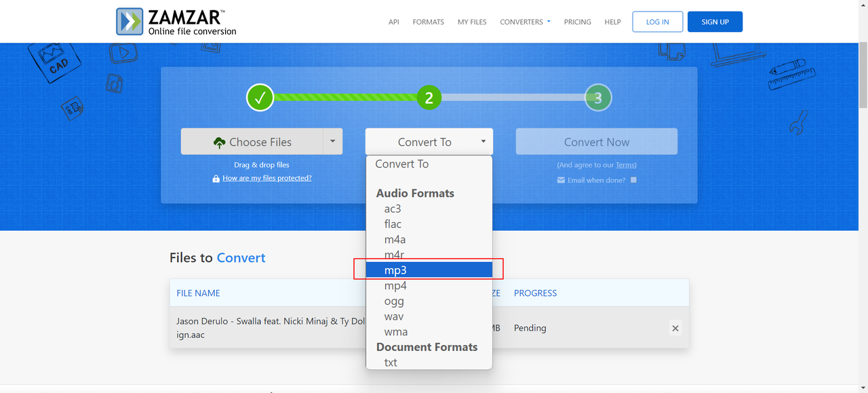The image size is (868, 393).
Task: Select m4a format option
Action: 429,240
